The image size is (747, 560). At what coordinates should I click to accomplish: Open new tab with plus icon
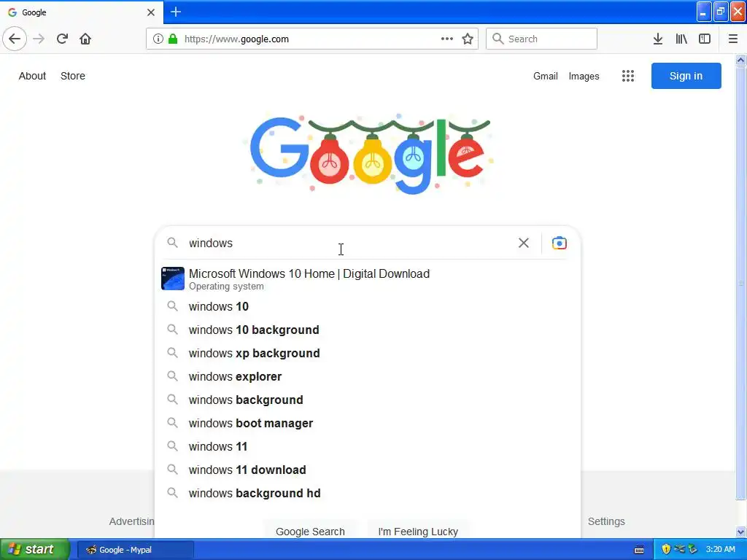(176, 12)
